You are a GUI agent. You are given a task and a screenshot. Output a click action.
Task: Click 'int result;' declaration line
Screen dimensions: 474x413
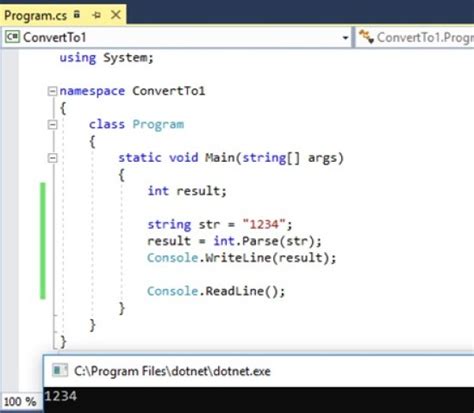coord(187,191)
